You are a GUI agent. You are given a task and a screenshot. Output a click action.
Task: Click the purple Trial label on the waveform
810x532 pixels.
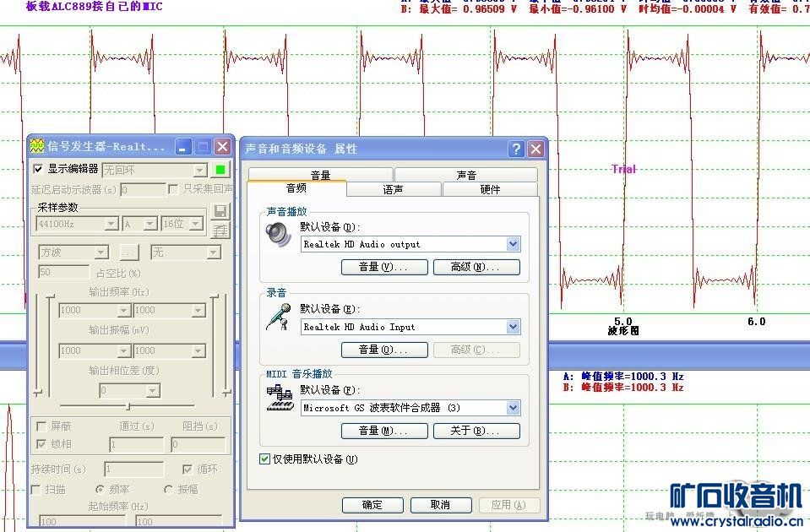(x=623, y=169)
